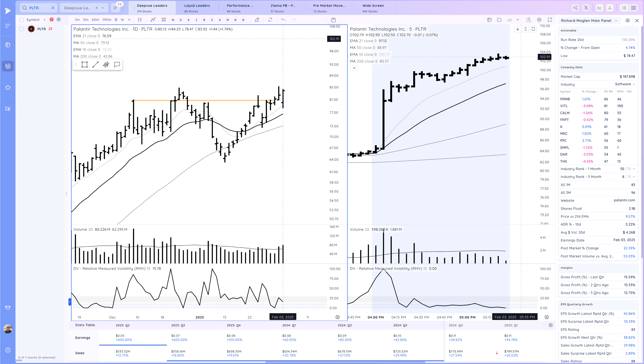Open the timeframe chevron dropdown after W
Viewport: 644px width, 364px height.
(x=129, y=20)
